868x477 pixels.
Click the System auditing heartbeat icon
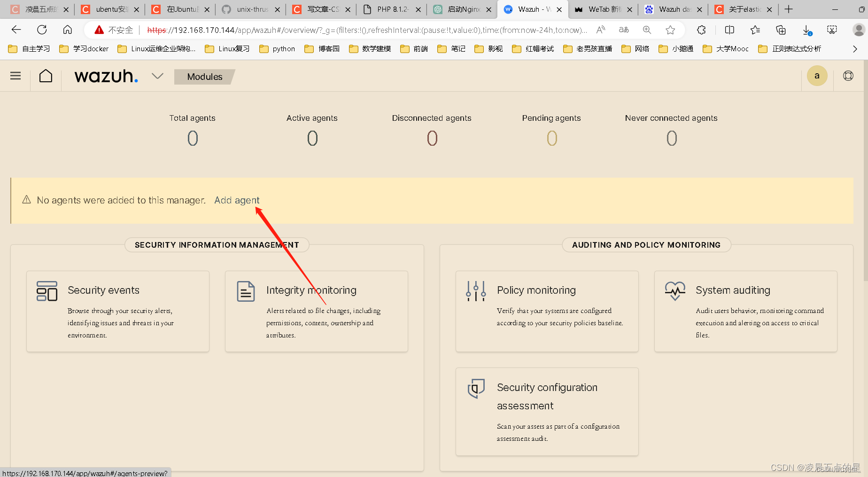coord(675,291)
